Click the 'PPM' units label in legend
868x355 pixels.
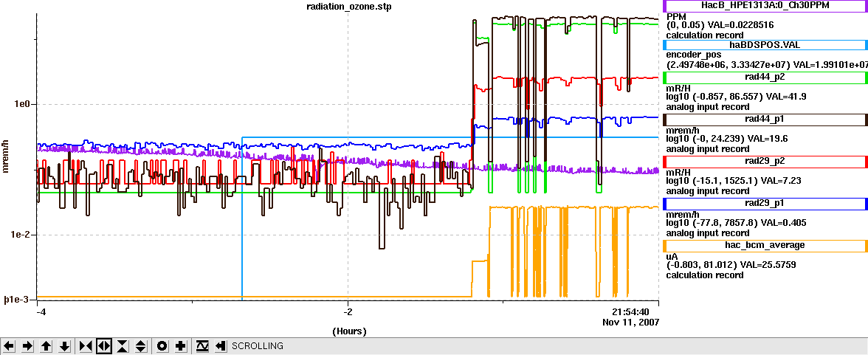[x=676, y=16]
